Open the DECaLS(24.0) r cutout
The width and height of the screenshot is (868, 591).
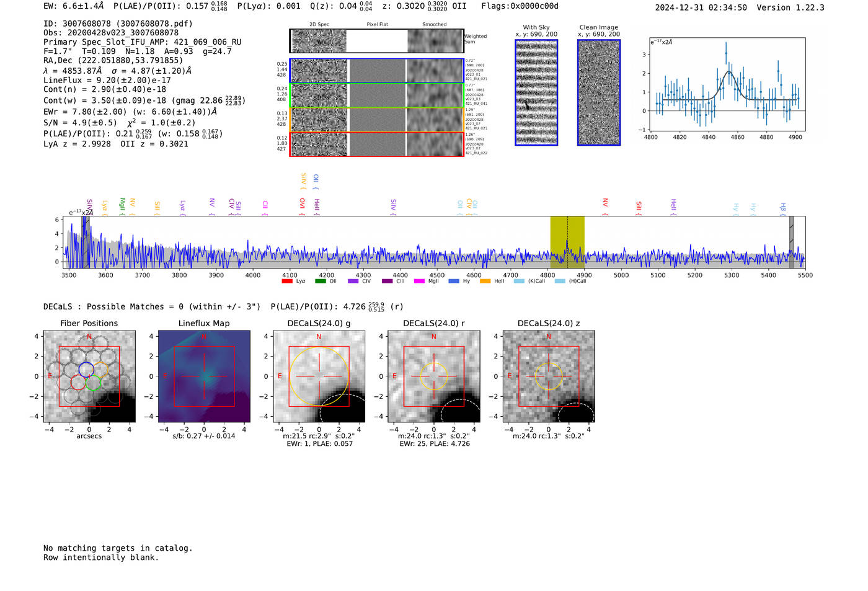coord(434,376)
